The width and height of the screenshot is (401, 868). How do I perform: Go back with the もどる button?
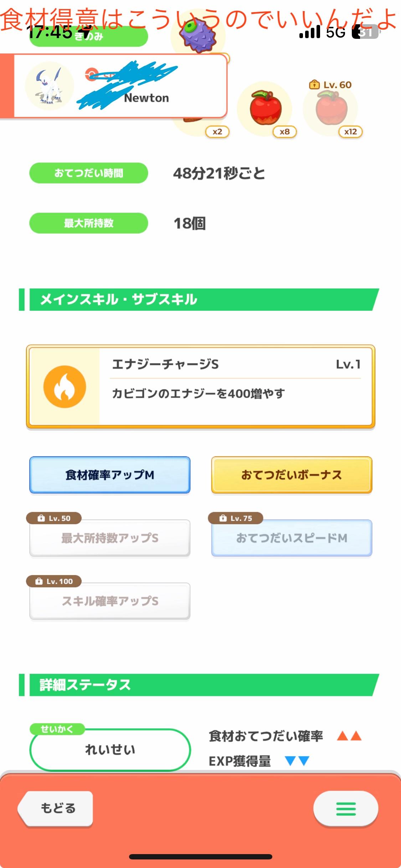56,808
